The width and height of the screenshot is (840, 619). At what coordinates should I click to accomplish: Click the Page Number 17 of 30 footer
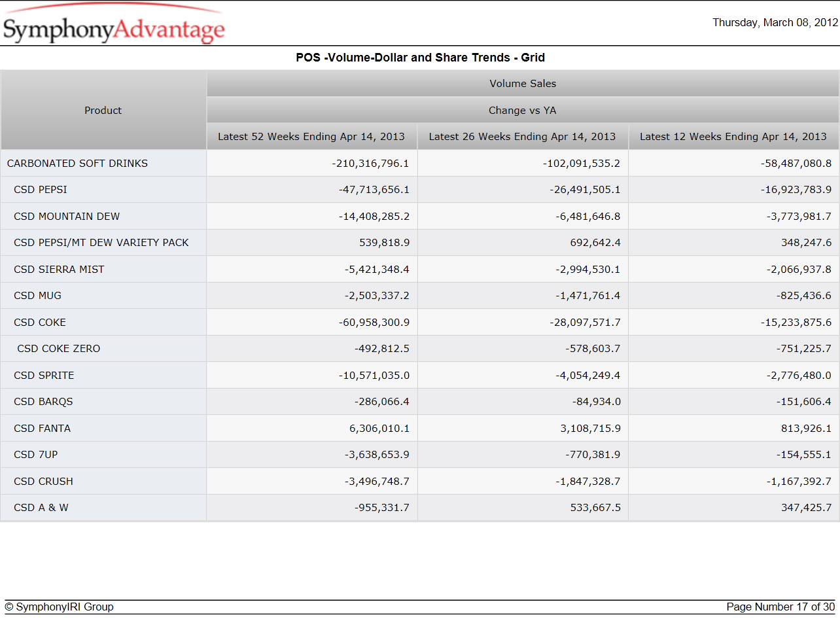pyautogui.click(x=780, y=607)
